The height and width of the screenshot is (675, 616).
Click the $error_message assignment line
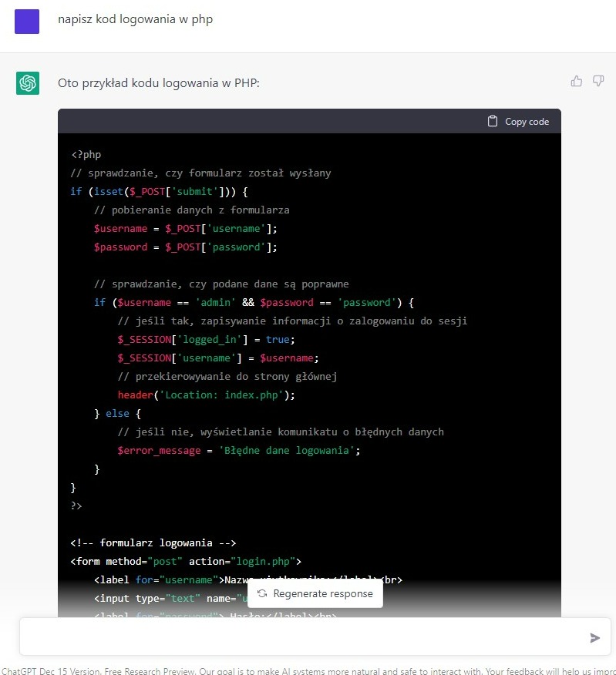coord(239,451)
